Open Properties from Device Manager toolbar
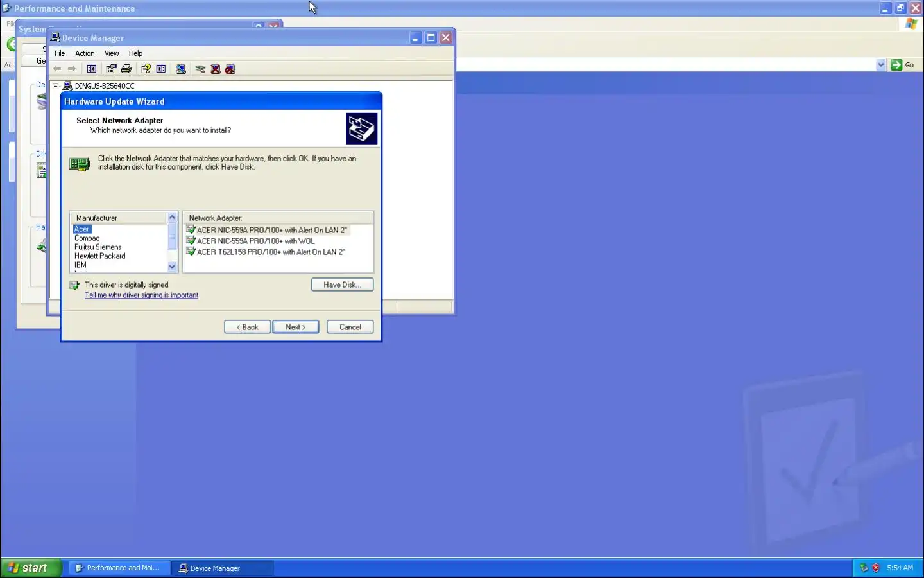924x578 pixels. point(111,69)
